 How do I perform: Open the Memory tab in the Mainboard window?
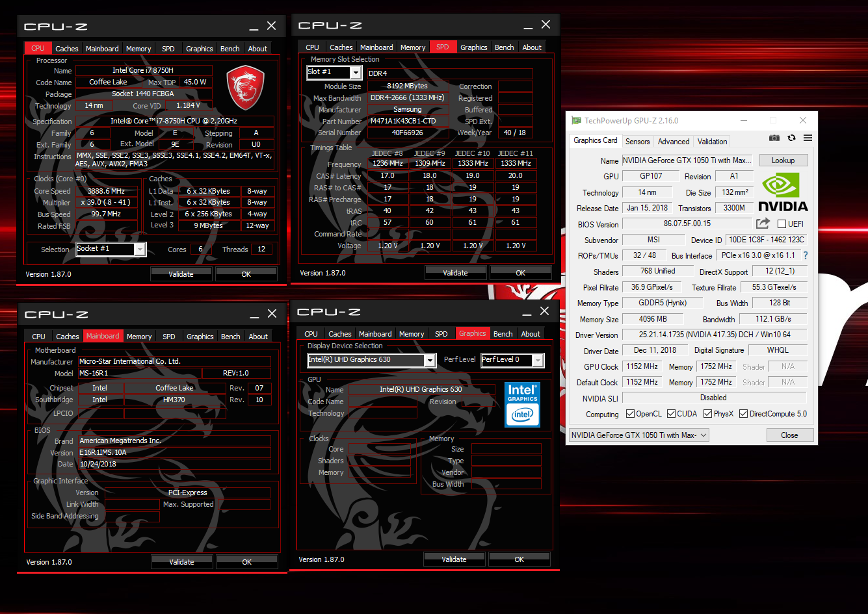point(139,337)
